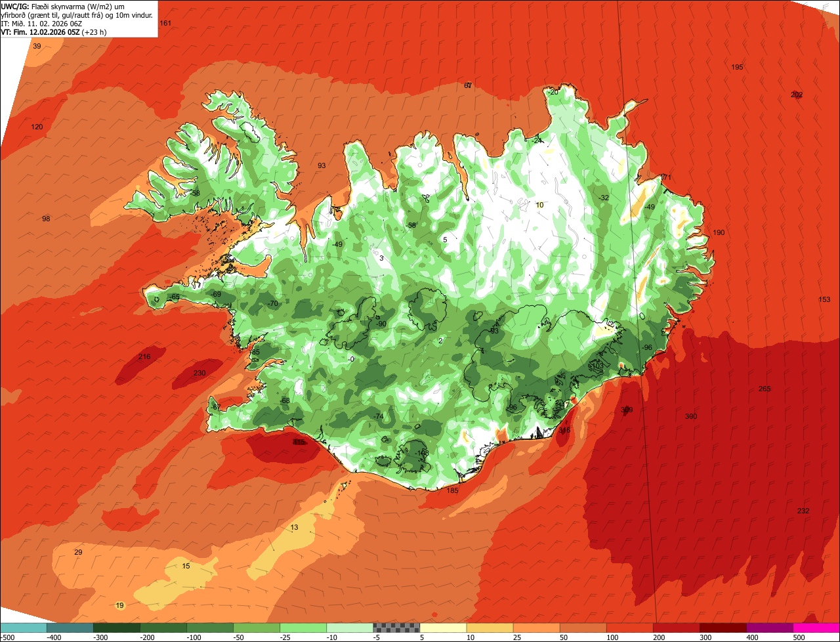Click the '-32' value in northeast Iceland
The height and width of the screenshot is (642, 840).
(604, 198)
